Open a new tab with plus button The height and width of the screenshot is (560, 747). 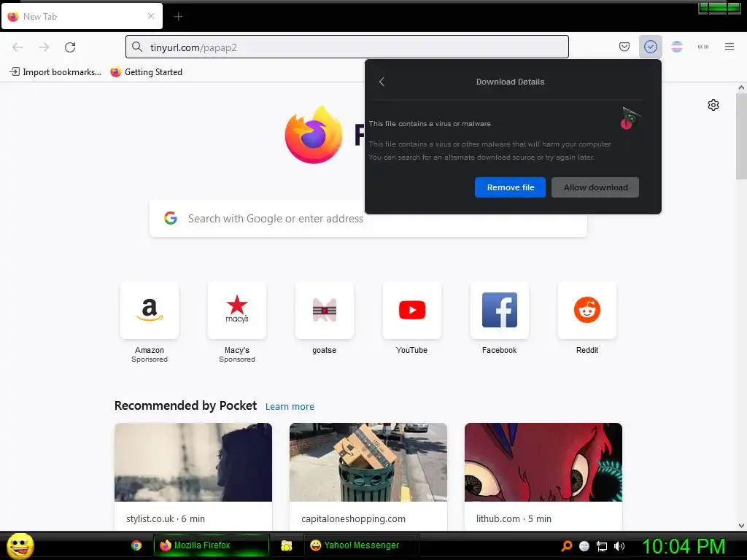tap(178, 17)
